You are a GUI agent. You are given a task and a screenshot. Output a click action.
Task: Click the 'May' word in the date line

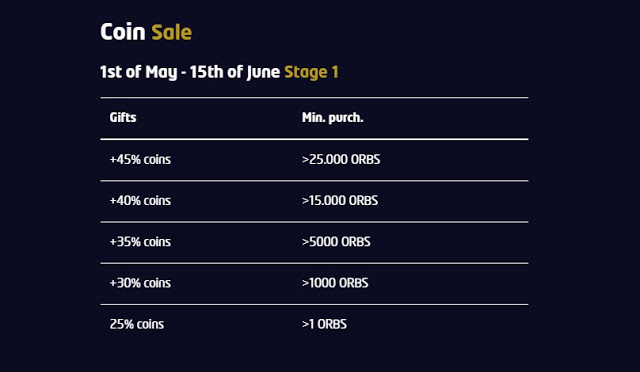click(161, 73)
